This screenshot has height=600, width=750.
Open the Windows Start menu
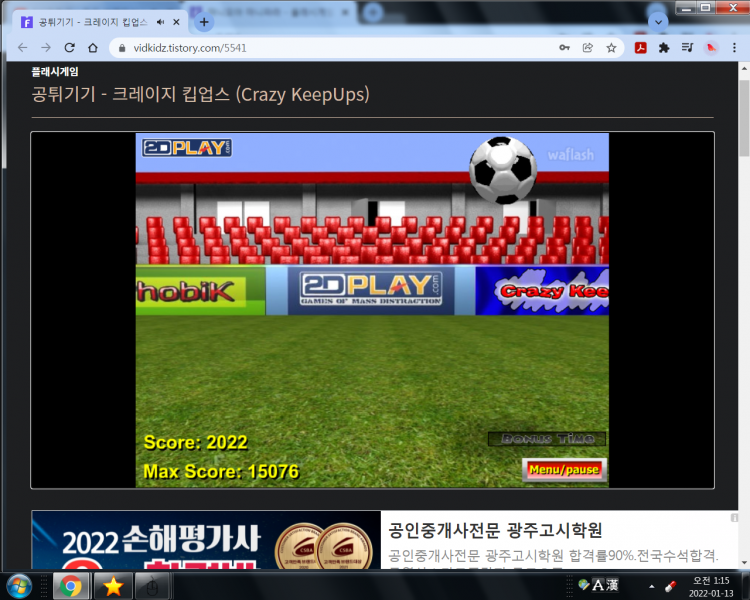tap(19, 586)
